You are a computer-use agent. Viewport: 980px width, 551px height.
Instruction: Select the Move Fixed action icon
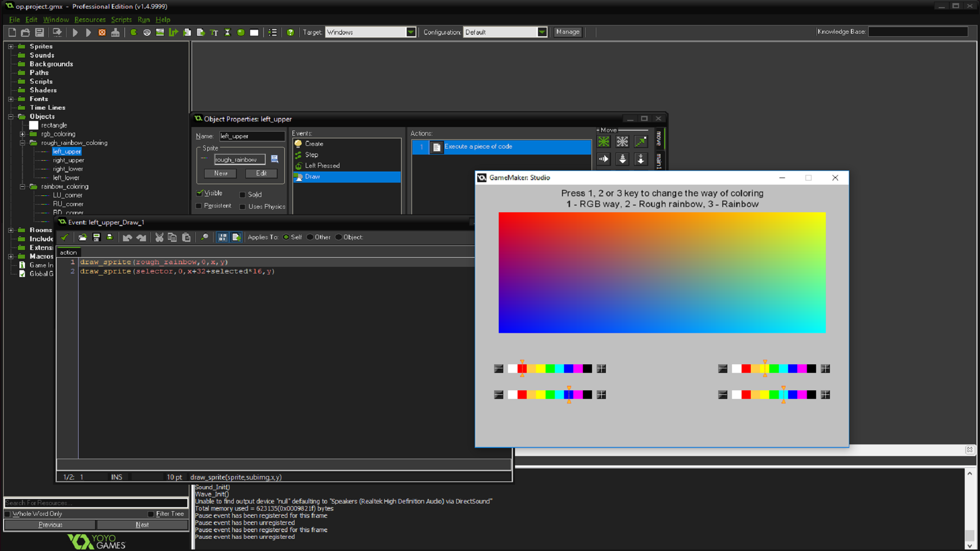point(604,141)
